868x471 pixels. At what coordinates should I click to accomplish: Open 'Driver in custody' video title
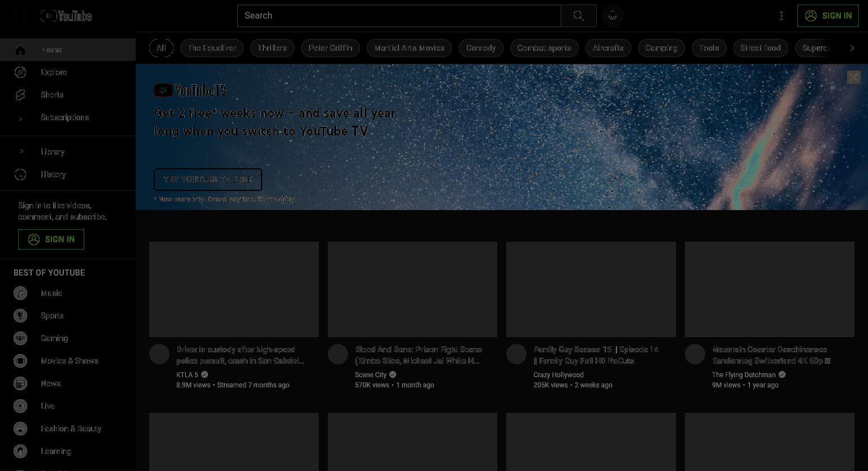(240, 355)
